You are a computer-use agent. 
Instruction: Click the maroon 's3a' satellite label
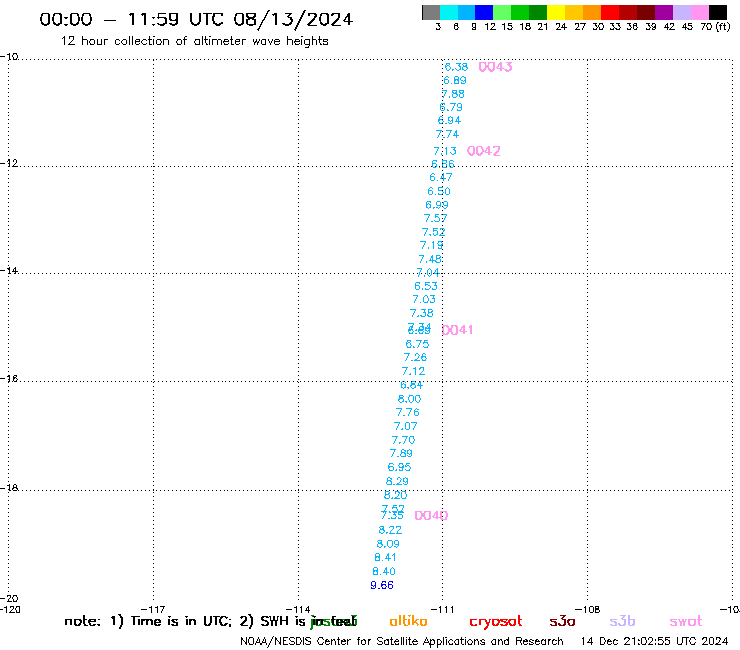pos(562,622)
